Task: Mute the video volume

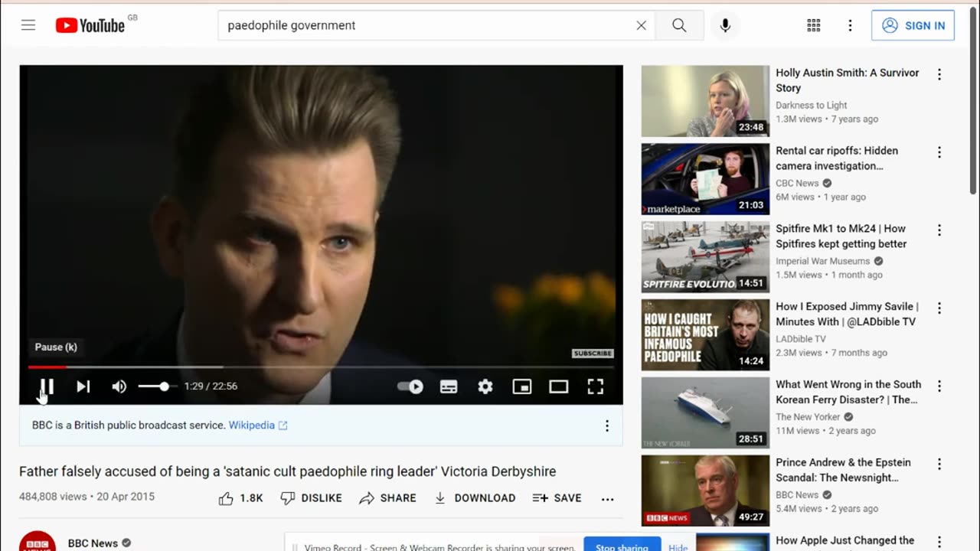Action: pyautogui.click(x=119, y=386)
